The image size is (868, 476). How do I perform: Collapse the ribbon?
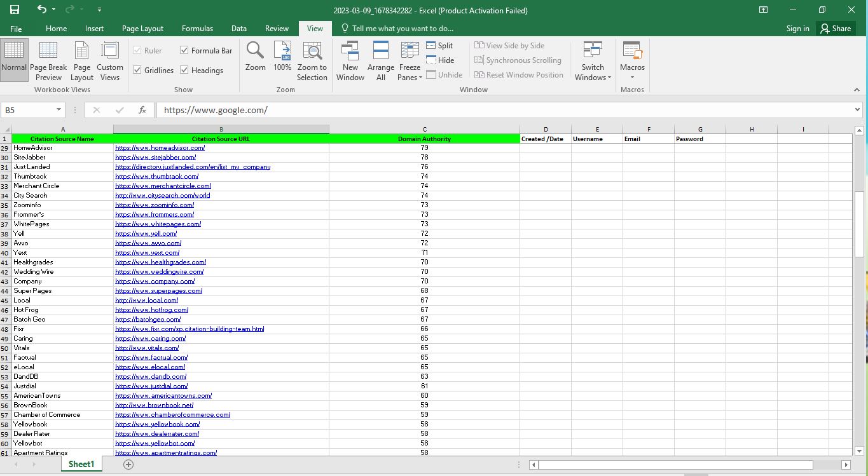857,90
